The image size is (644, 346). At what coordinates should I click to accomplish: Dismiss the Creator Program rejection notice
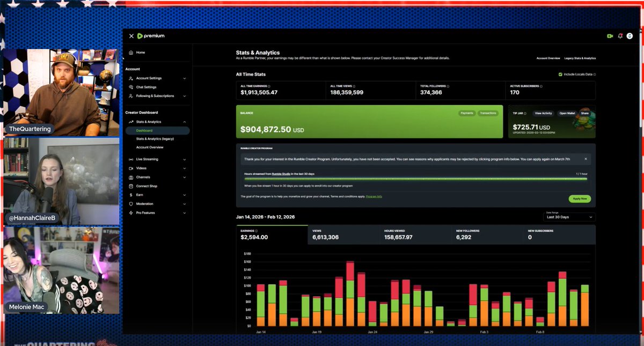pos(586,159)
